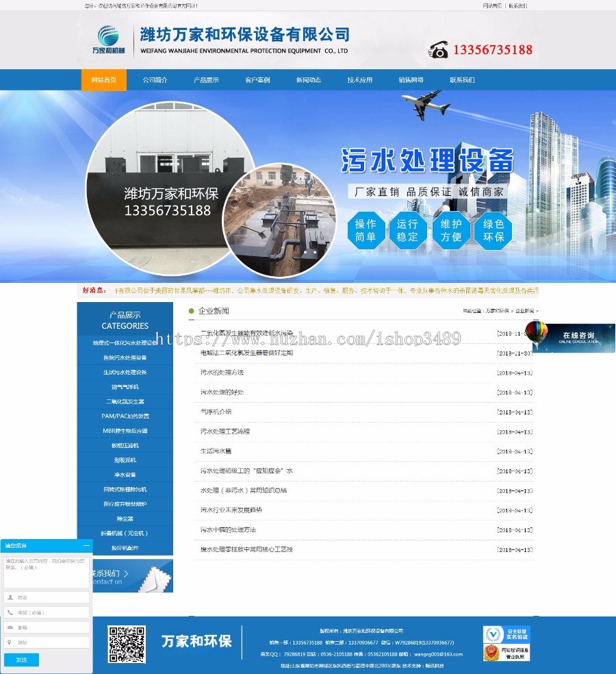Select the 地埋式一体化污水处理设备 category
Screen dimensions: 616x674
pyautogui.click(x=125, y=343)
